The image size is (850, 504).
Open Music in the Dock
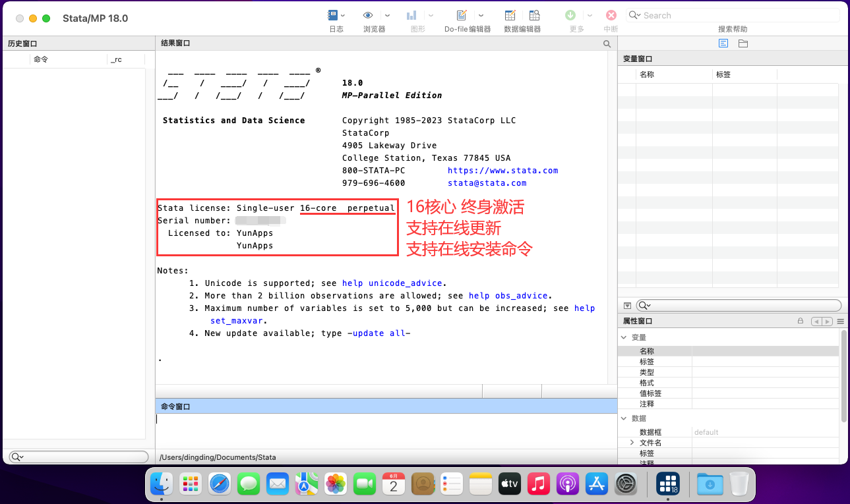pos(539,484)
